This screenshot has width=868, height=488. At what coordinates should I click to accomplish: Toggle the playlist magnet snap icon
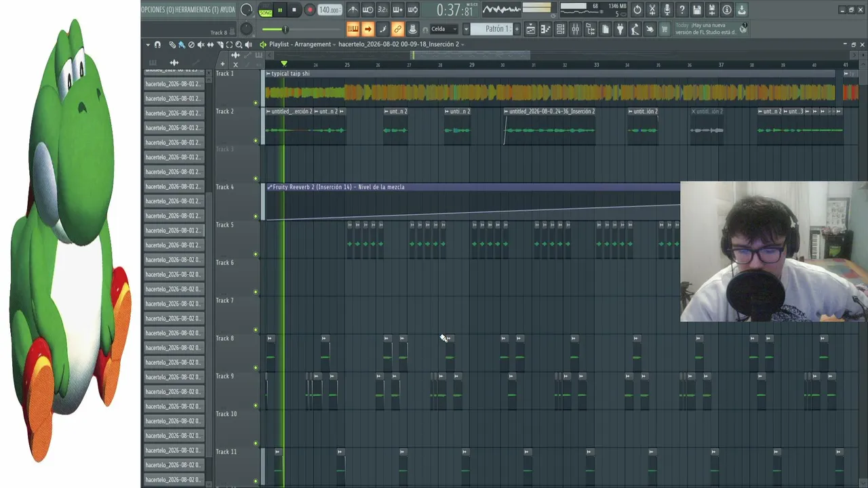click(157, 45)
